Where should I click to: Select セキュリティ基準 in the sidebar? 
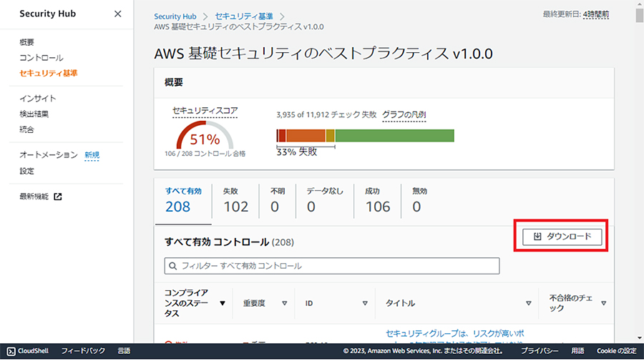[49, 74]
